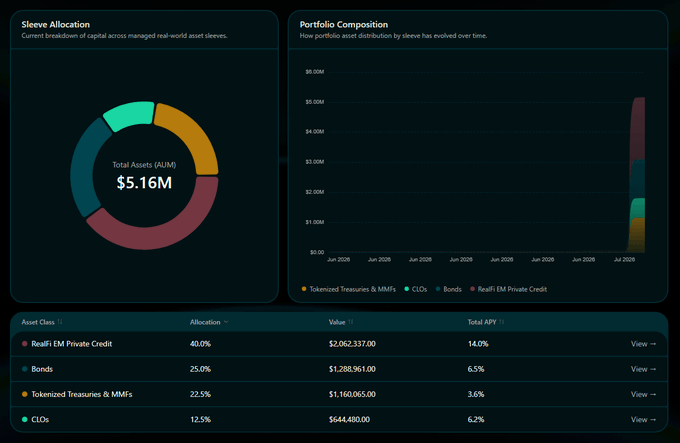Click the 40.0% allocation cell
Screen dimensions: 680x443
tap(200, 344)
